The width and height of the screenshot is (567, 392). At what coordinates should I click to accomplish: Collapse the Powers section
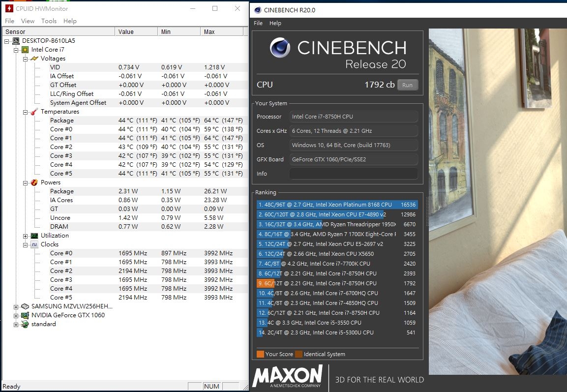coord(25,183)
